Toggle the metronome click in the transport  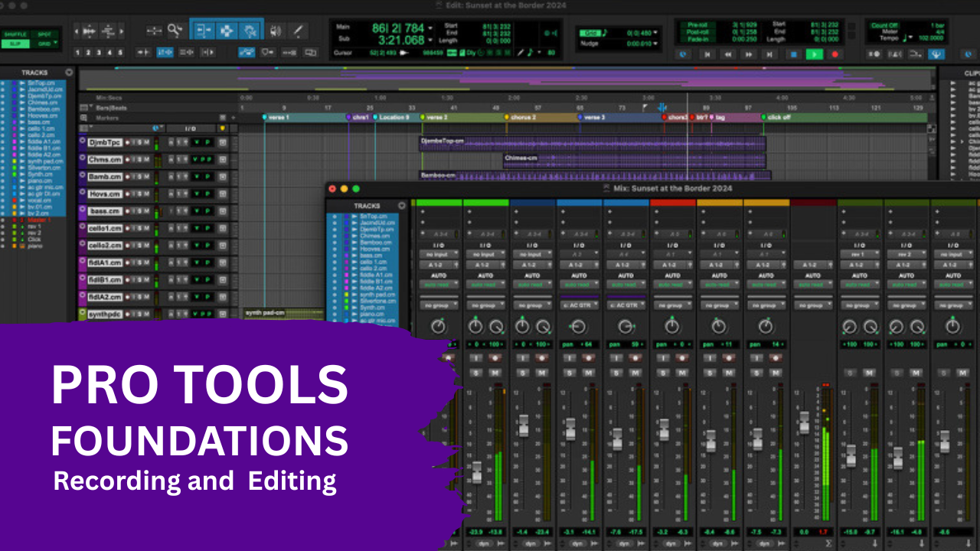pyautogui.click(x=874, y=54)
